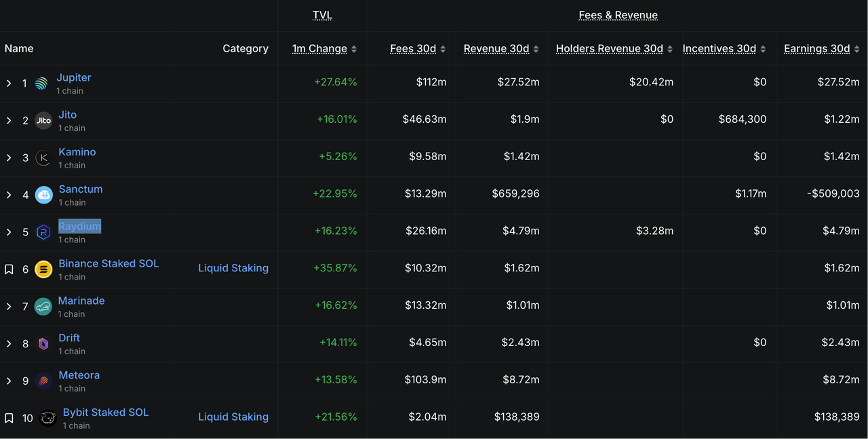
Task: Click the sort arrows beside Earnings 30d
Action: [x=856, y=49]
